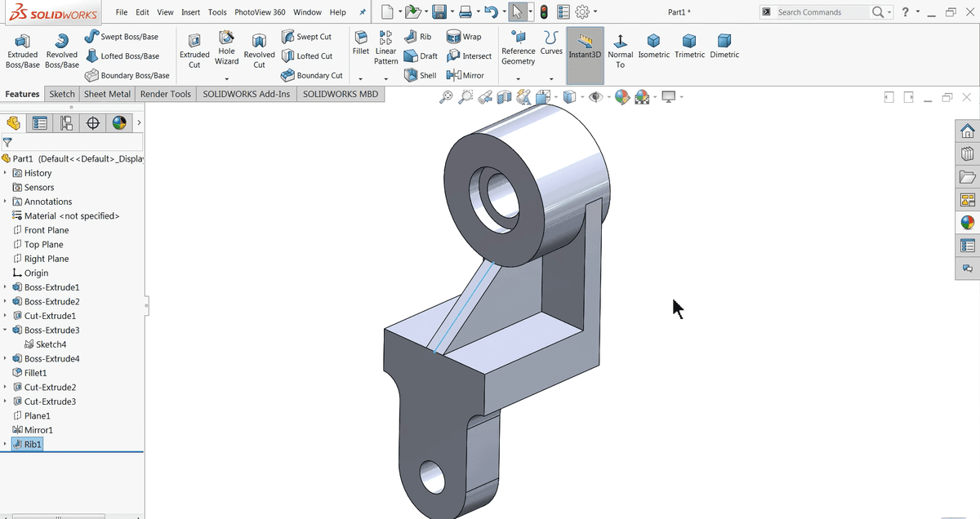The width and height of the screenshot is (980, 519).
Task: Click the Swept Cut button
Action: 306,37
